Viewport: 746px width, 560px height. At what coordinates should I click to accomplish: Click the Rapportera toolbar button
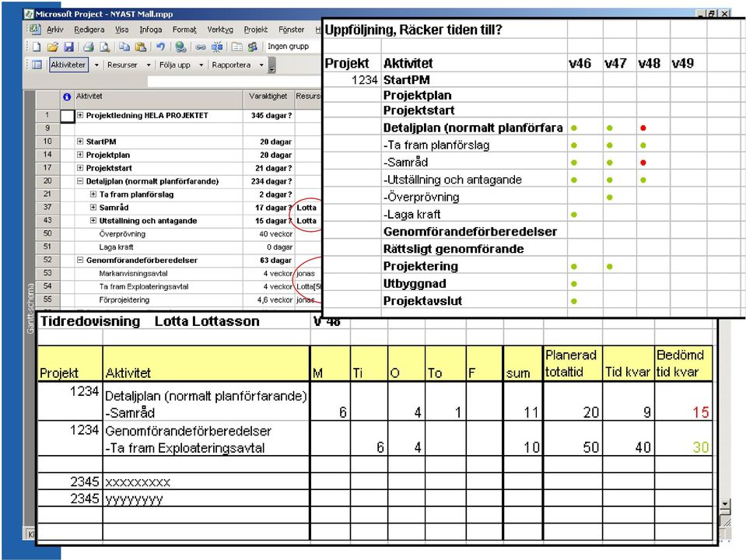click(231, 65)
